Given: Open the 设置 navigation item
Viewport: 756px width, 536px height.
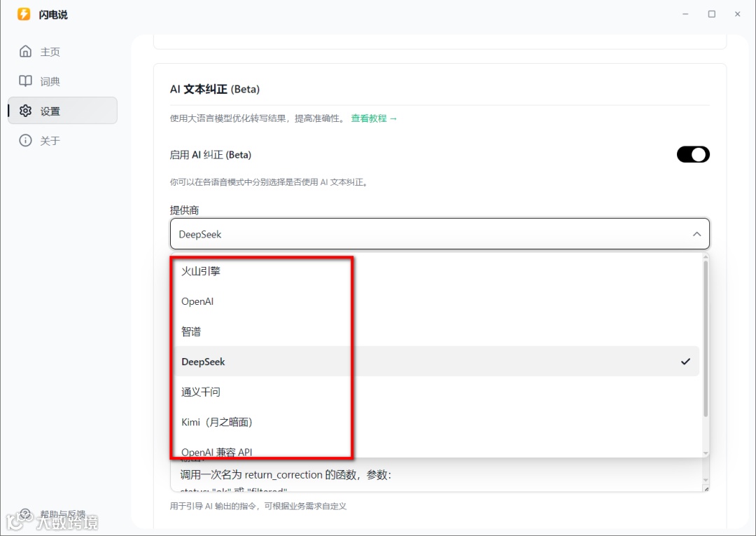Looking at the screenshot, I should coord(63,111).
